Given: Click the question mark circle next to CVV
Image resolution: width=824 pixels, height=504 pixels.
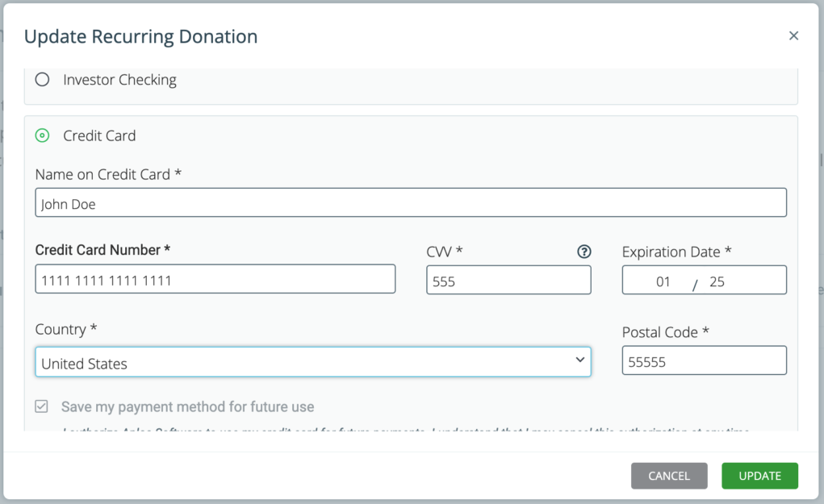Looking at the screenshot, I should (x=584, y=252).
